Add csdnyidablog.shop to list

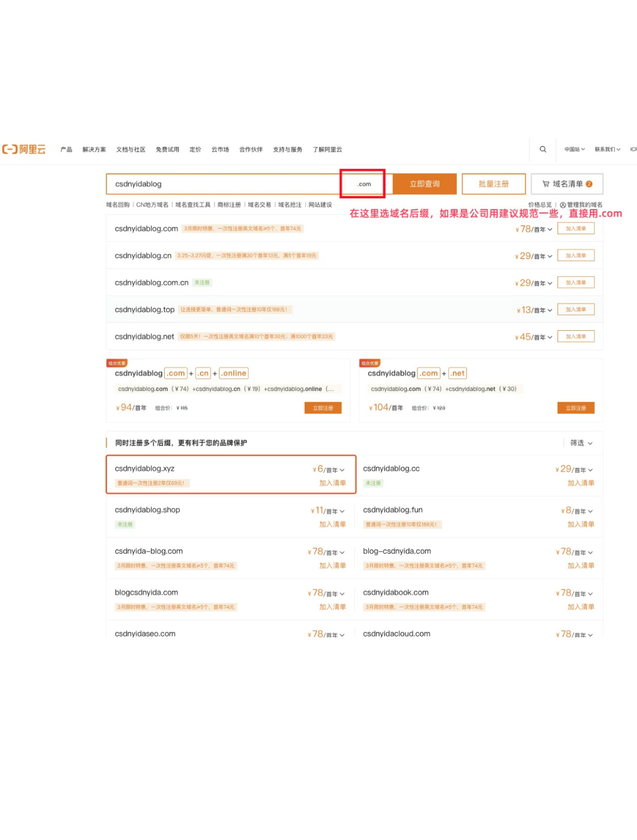(332, 524)
